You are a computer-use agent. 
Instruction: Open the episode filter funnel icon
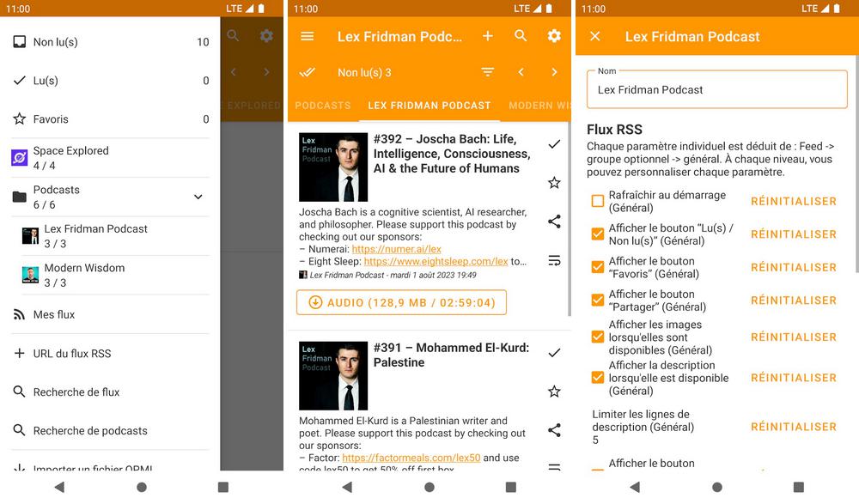(x=488, y=72)
